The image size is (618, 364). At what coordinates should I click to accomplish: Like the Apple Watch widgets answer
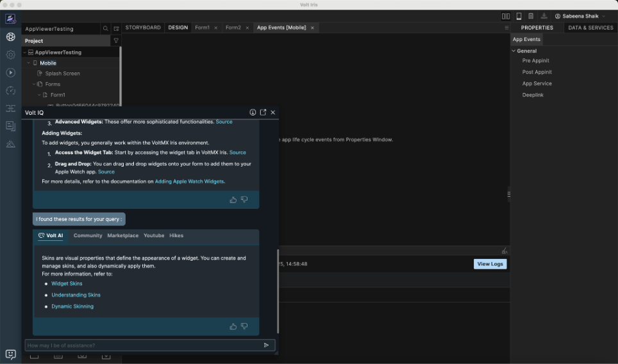(x=233, y=200)
